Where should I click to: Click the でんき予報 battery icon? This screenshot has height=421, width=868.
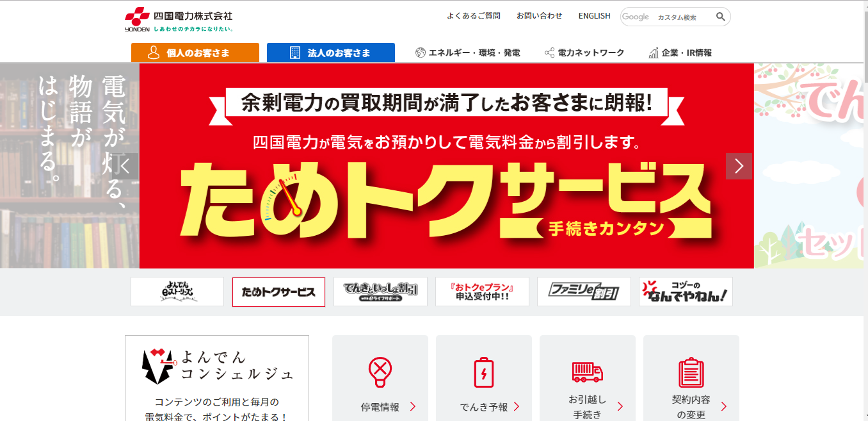[484, 372]
